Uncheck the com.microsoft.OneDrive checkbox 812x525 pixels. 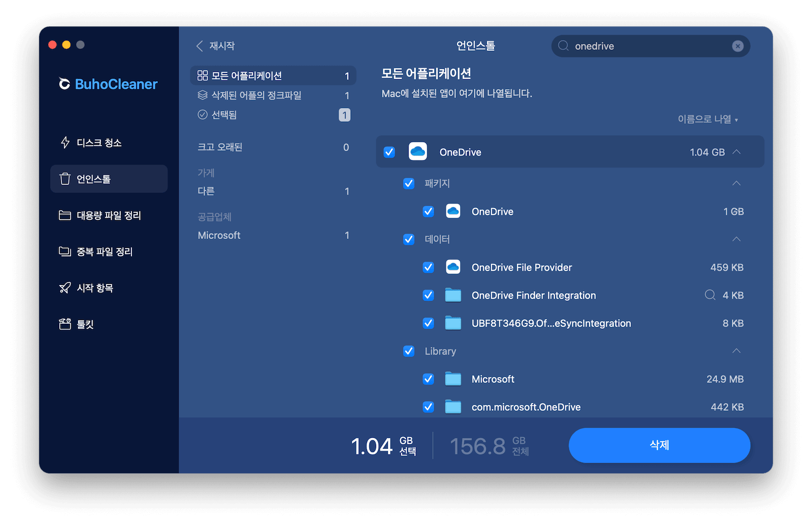click(x=428, y=406)
